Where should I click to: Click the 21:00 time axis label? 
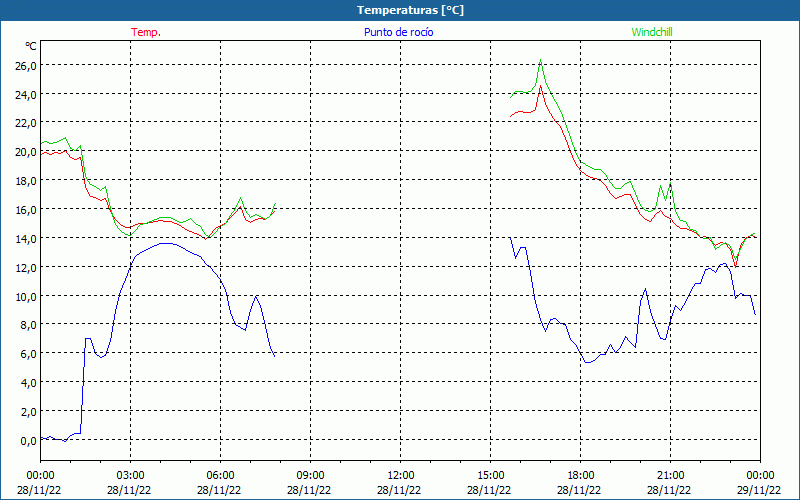click(670, 476)
